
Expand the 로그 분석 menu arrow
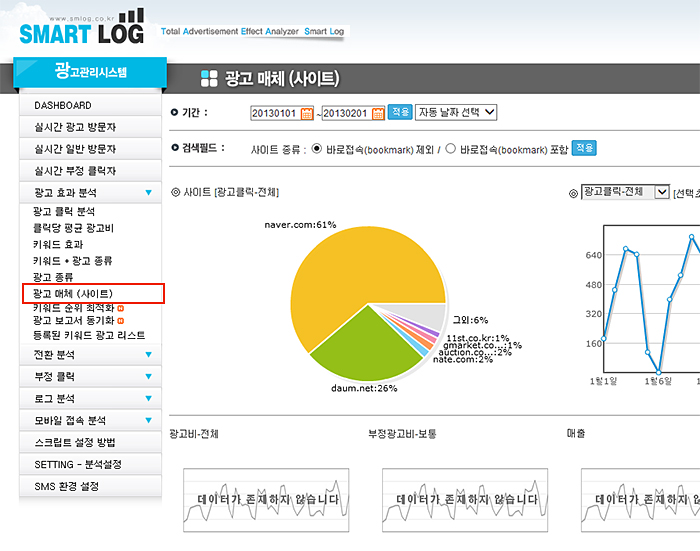click(149, 399)
